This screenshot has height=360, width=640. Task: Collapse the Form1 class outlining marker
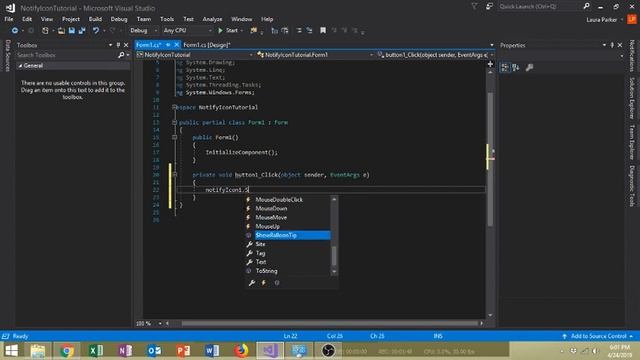174,122
